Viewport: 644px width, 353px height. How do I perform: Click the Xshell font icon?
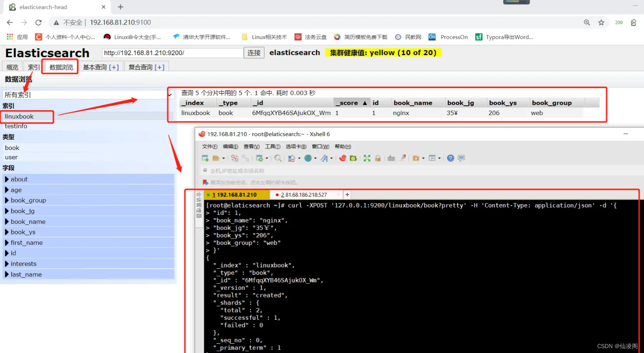click(324, 158)
